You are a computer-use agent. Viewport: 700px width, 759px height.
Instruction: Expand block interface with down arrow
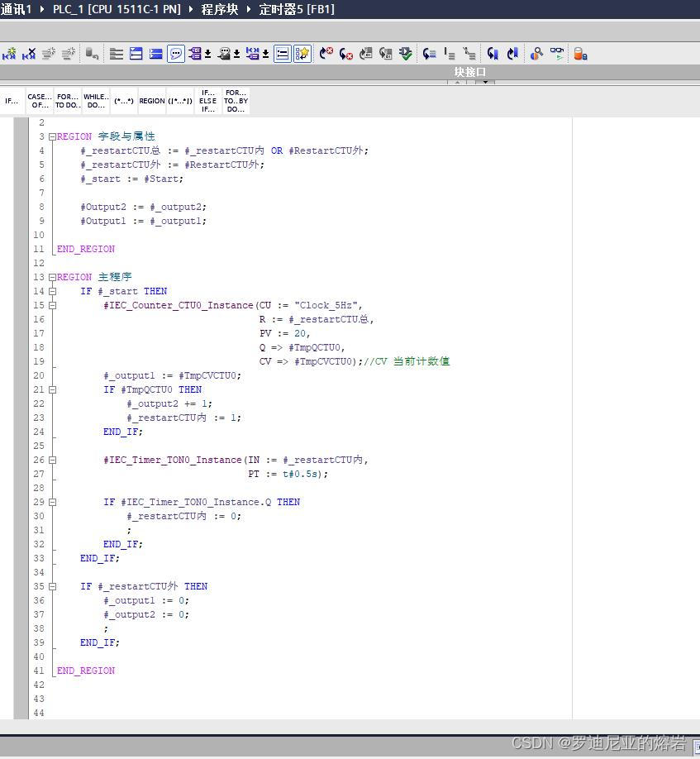click(x=485, y=83)
